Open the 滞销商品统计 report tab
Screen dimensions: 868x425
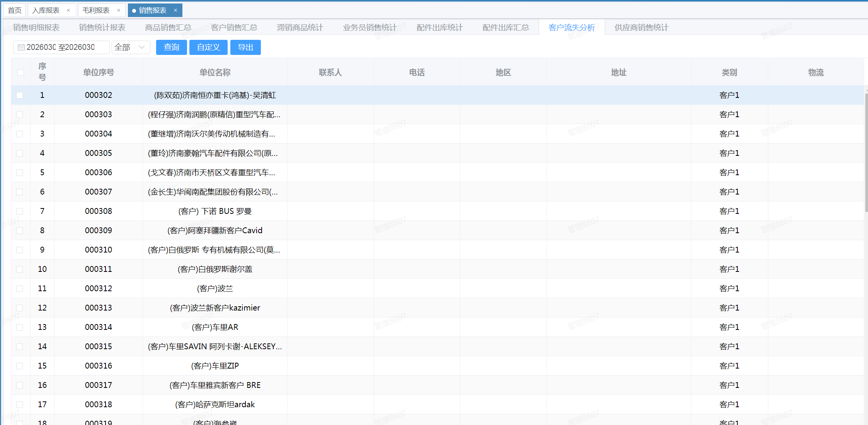click(x=300, y=27)
